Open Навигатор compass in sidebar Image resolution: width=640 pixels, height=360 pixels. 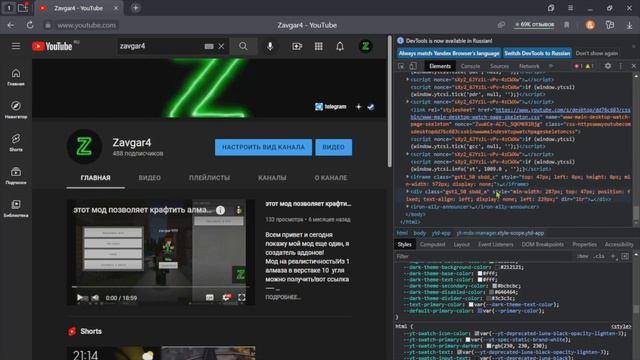tap(16, 109)
